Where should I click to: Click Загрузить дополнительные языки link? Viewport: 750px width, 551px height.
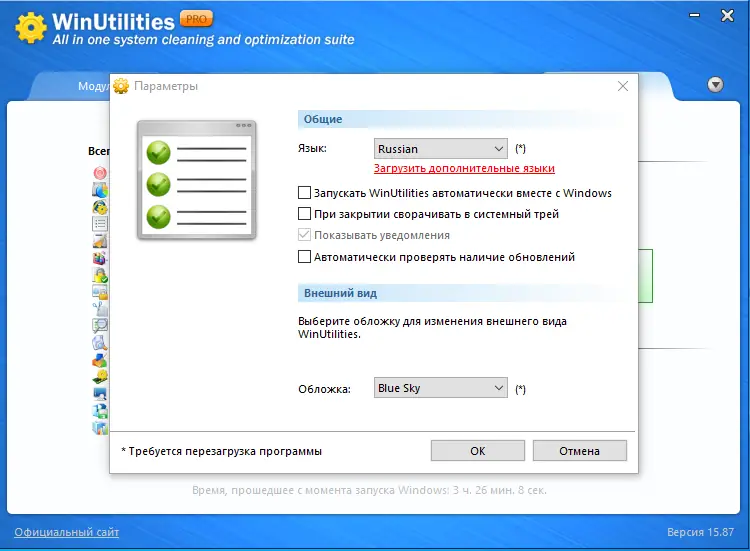tap(464, 168)
